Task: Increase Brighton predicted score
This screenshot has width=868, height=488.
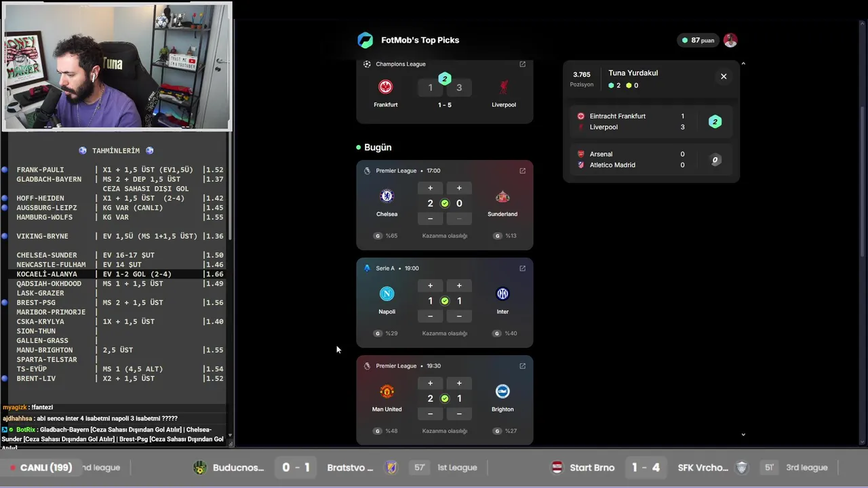Action: [459, 384]
